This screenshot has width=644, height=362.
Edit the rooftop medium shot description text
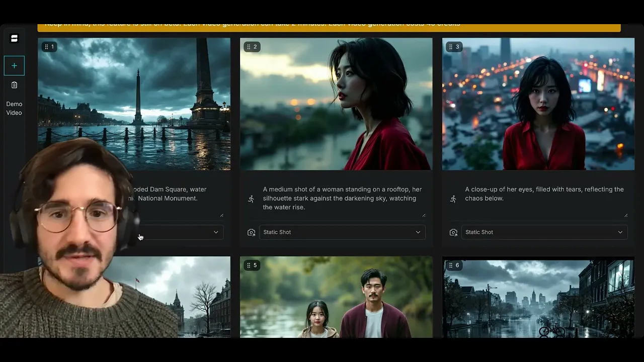click(342, 198)
